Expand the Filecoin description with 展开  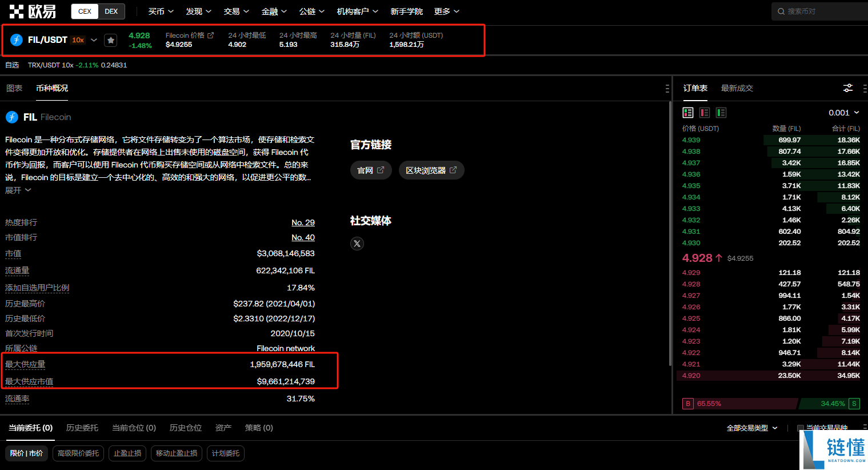pos(18,190)
